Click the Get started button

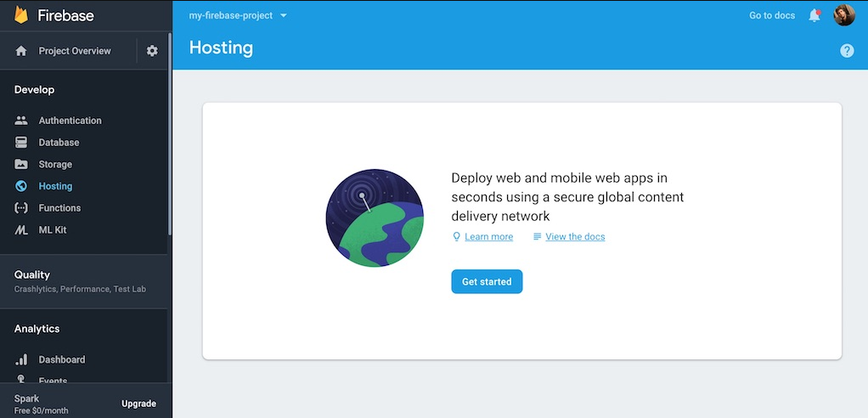(x=487, y=282)
